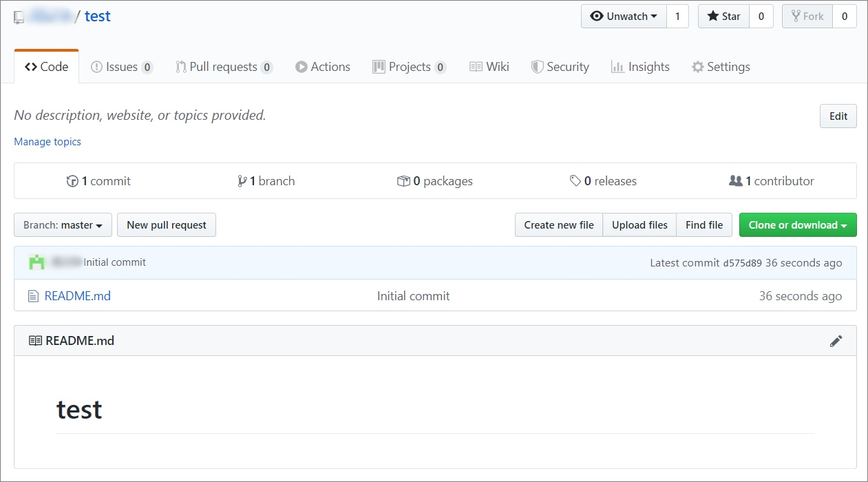Open the Initial commit message in commit bar
The image size is (868, 482).
tap(114, 262)
